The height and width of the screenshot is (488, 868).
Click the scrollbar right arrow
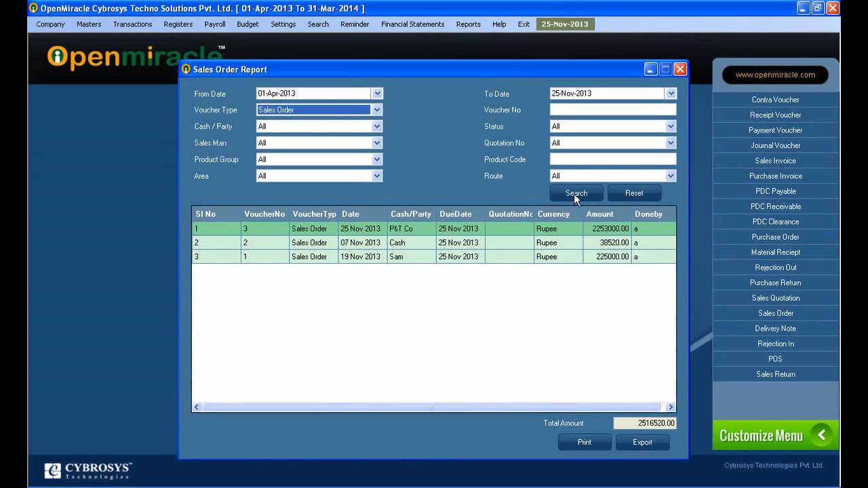coord(671,407)
